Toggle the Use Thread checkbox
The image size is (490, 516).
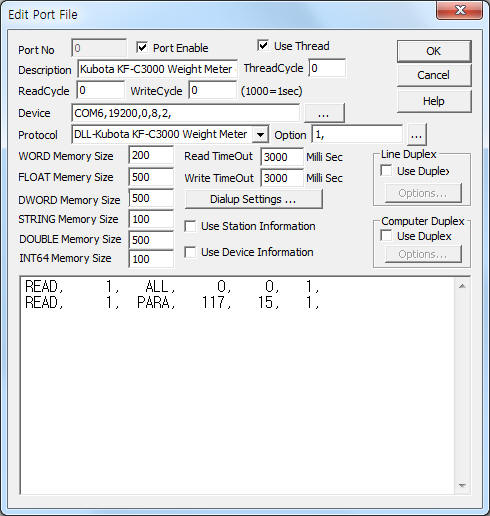click(263, 45)
